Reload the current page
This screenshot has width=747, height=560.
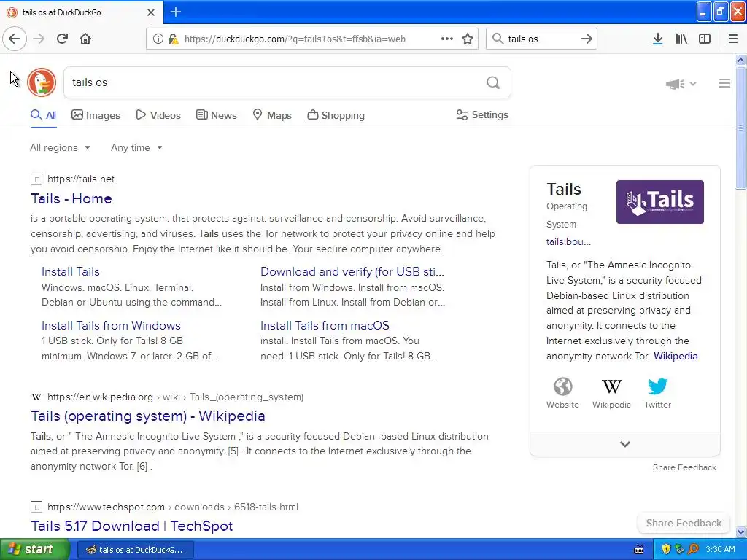62,39
